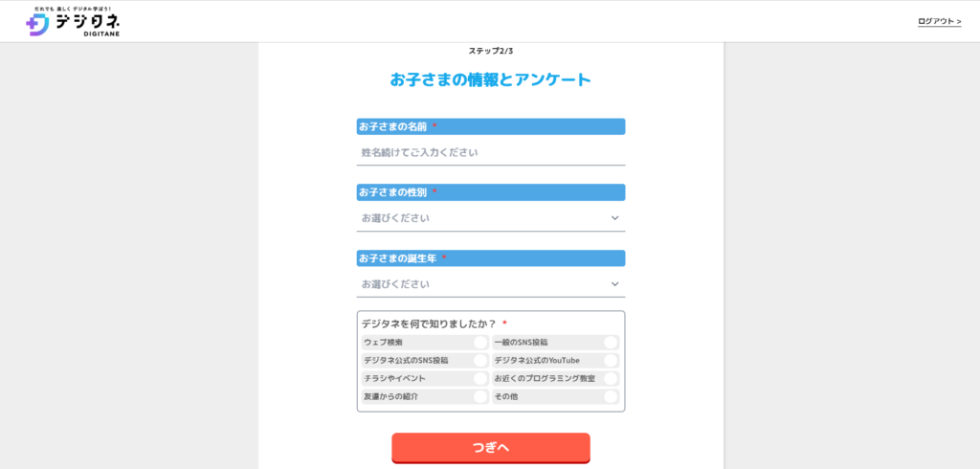
Task: Click the お子さまの名前 text input
Action: point(491,152)
